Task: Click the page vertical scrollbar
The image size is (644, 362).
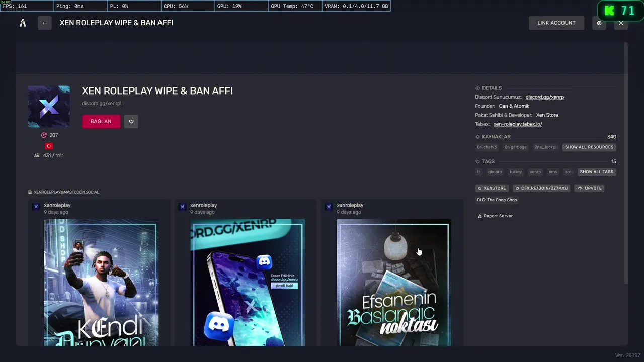Action: [626, 163]
